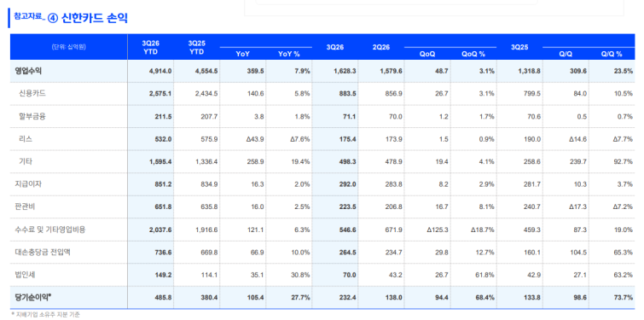Click the 당기순이익 QoQ % value '68.4%'

(485, 298)
